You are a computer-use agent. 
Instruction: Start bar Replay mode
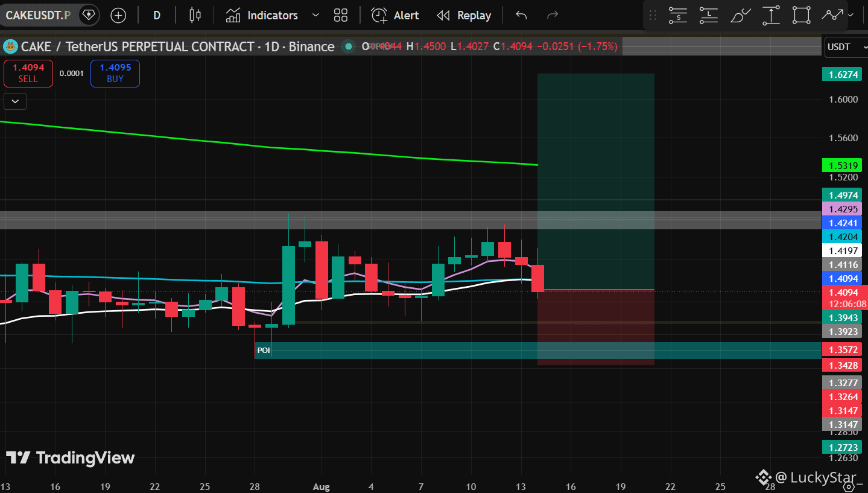(463, 15)
